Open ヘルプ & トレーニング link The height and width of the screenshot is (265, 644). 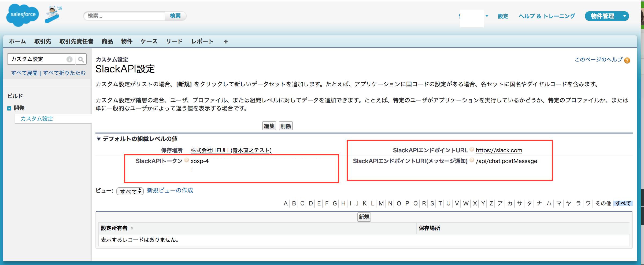point(547,16)
